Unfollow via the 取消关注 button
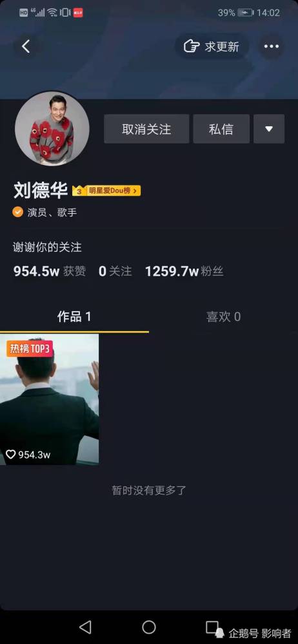Image resolution: width=298 pixels, height=644 pixels. click(146, 129)
